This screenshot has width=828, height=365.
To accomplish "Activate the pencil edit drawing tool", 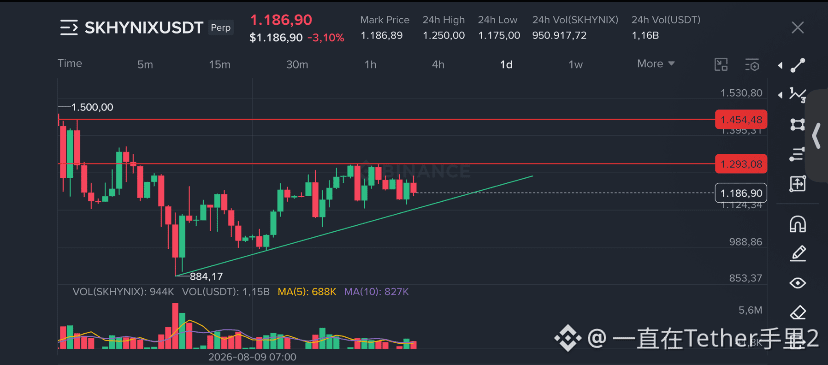I will (x=797, y=254).
